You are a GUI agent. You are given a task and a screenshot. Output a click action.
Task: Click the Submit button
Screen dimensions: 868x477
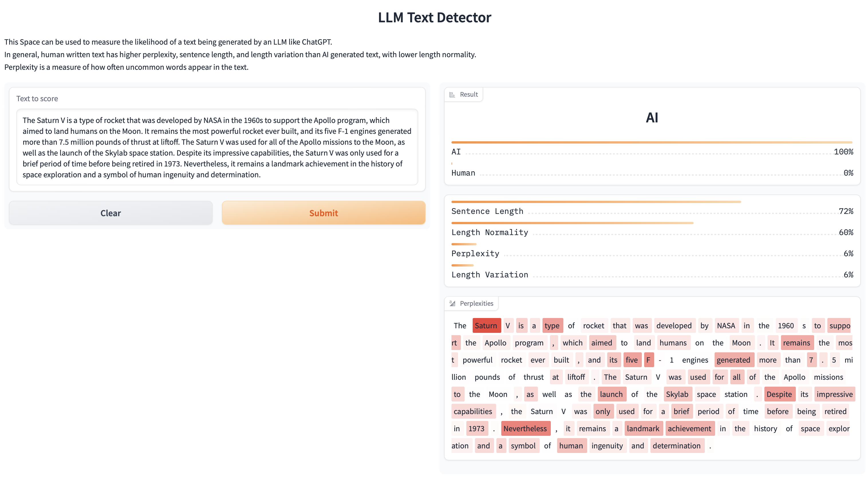click(323, 212)
